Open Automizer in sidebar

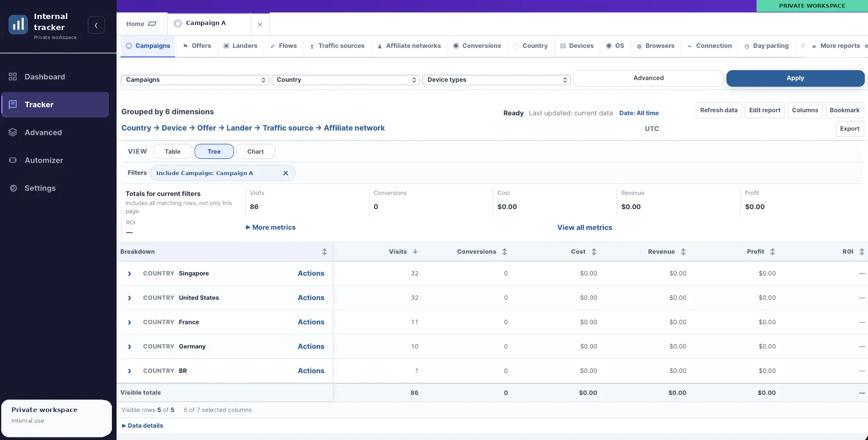coord(55,160)
